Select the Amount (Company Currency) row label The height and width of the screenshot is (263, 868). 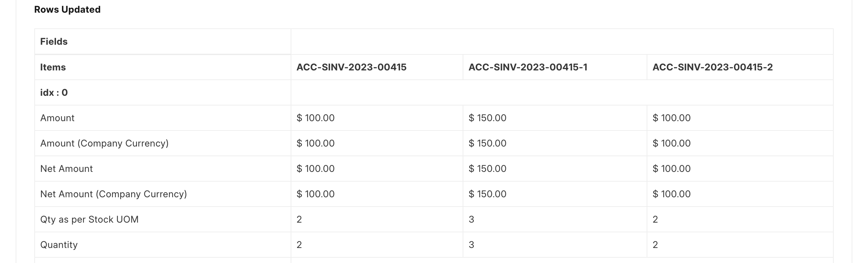(x=104, y=143)
